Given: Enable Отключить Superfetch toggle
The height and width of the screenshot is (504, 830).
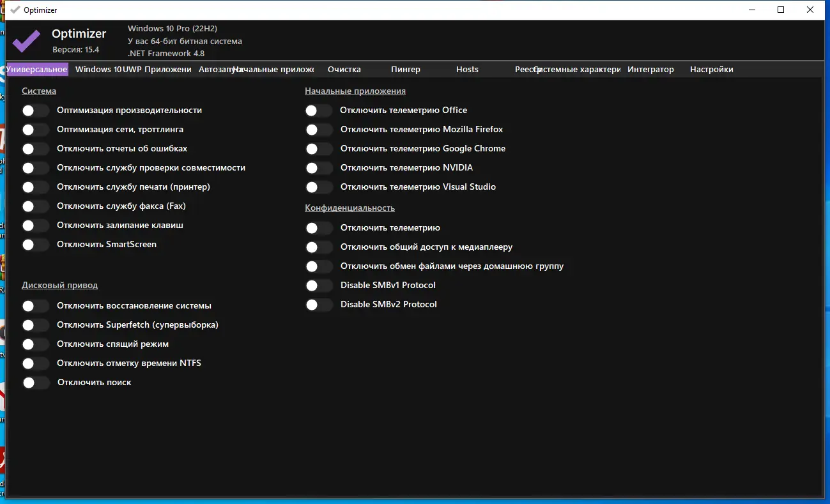Looking at the screenshot, I should pyautogui.click(x=35, y=325).
